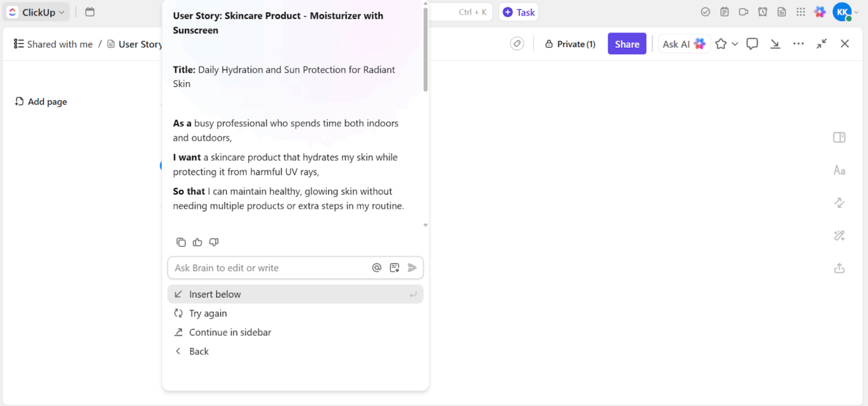Create a new Task with the purple button
The image size is (868, 406).
pos(518,12)
